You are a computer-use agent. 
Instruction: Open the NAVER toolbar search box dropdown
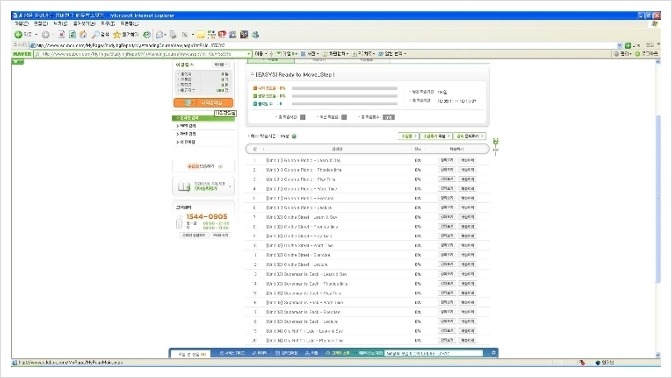click(249, 54)
